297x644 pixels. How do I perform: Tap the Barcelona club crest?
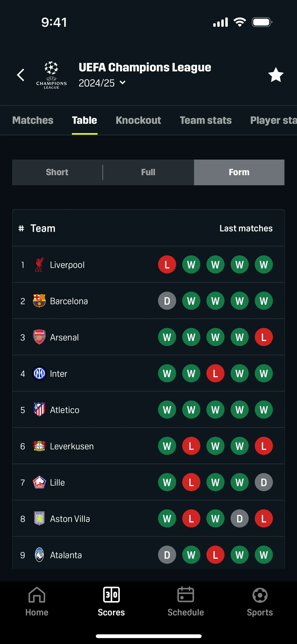tap(39, 301)
